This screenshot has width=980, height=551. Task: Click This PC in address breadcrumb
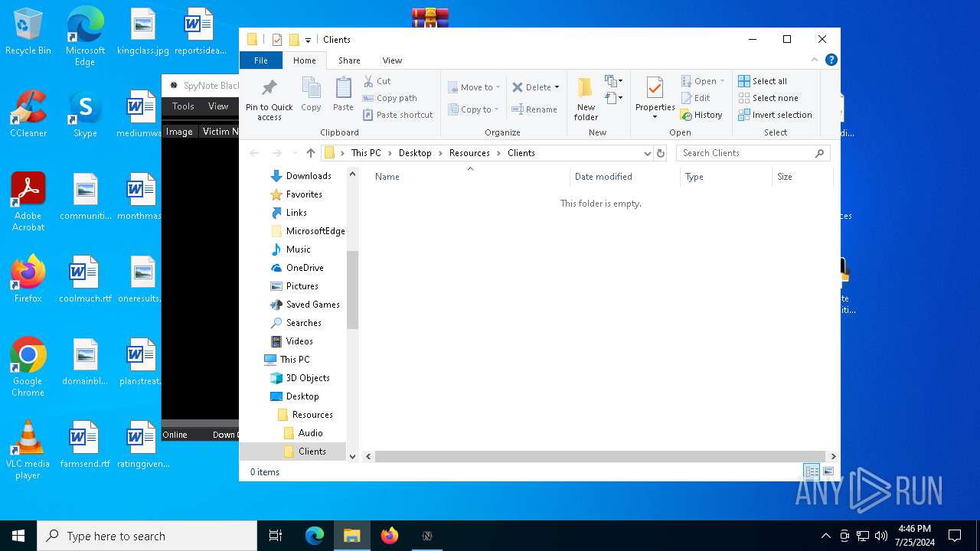[x=366, y=153]
